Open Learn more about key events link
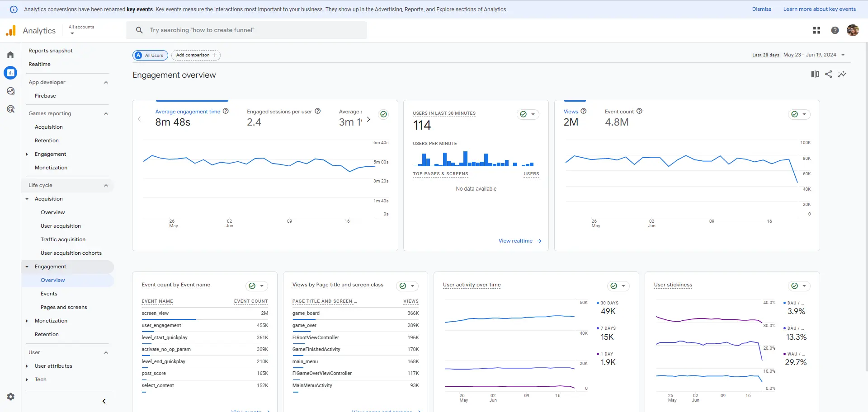The height and width of the screenshot is (412, 868). click(819, 9)
